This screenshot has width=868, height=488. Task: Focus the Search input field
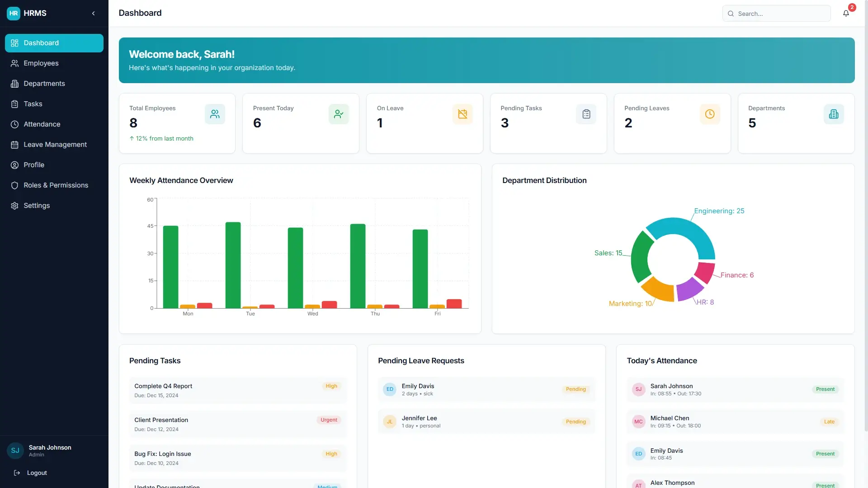click(776, 14)
